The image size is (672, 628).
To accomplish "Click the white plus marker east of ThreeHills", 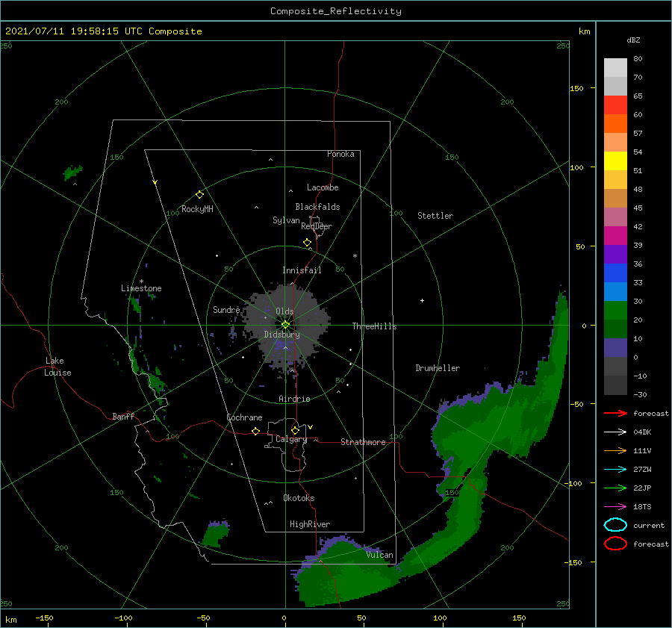I will (x=422, y=300).
